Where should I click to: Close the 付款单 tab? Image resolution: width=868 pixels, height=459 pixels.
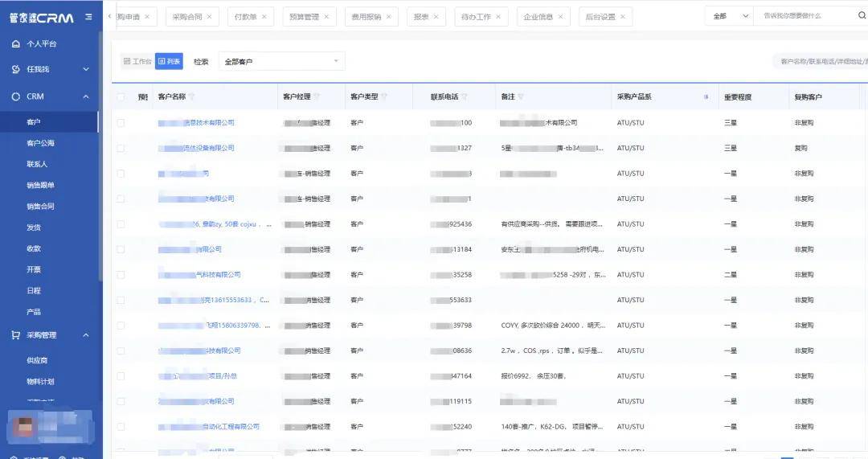(x=265, y=17)
